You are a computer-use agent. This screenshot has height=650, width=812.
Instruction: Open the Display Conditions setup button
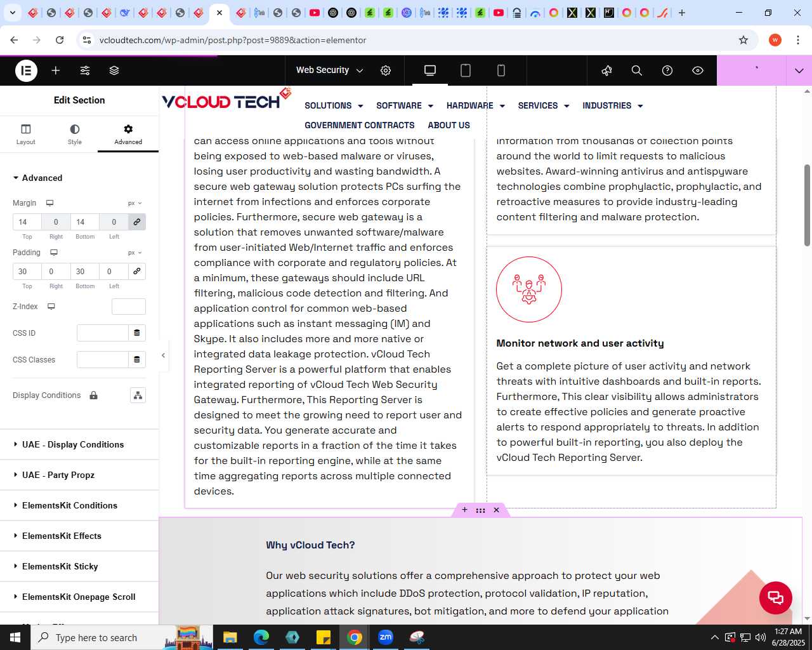click(138, 395)
